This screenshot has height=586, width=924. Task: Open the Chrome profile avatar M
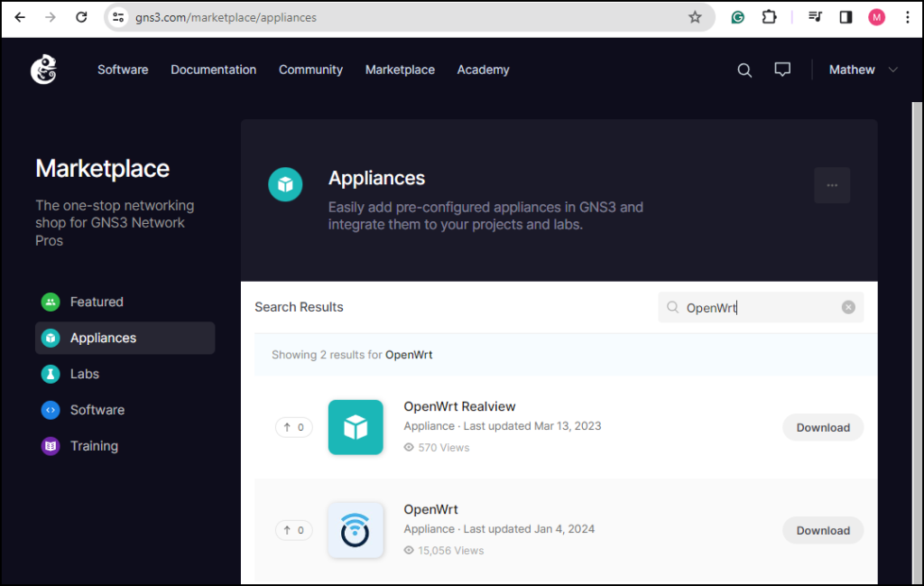point(877,18)
